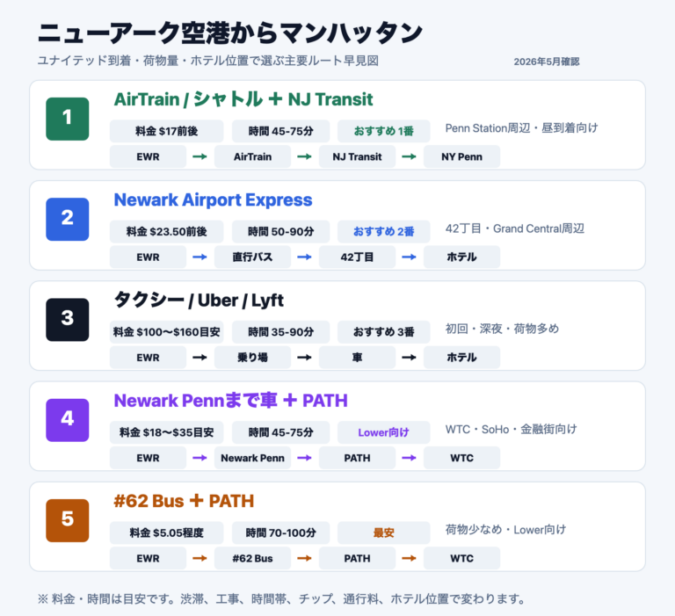
Task: Click WTC chip in the Newark Penn card
Action: point(462,458)
